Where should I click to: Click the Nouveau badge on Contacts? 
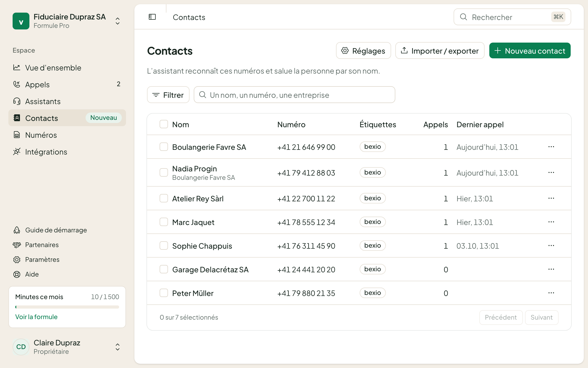coord(103,118)
